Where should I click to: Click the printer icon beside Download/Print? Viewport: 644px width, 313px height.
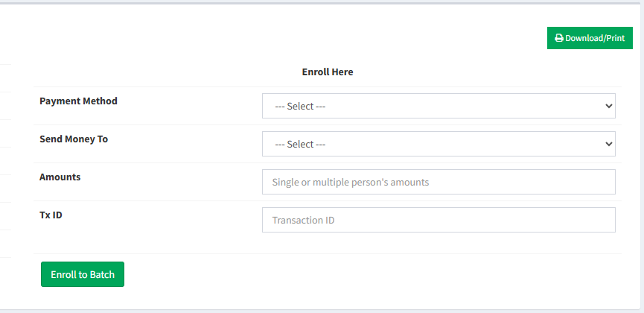tap(559, 38)
